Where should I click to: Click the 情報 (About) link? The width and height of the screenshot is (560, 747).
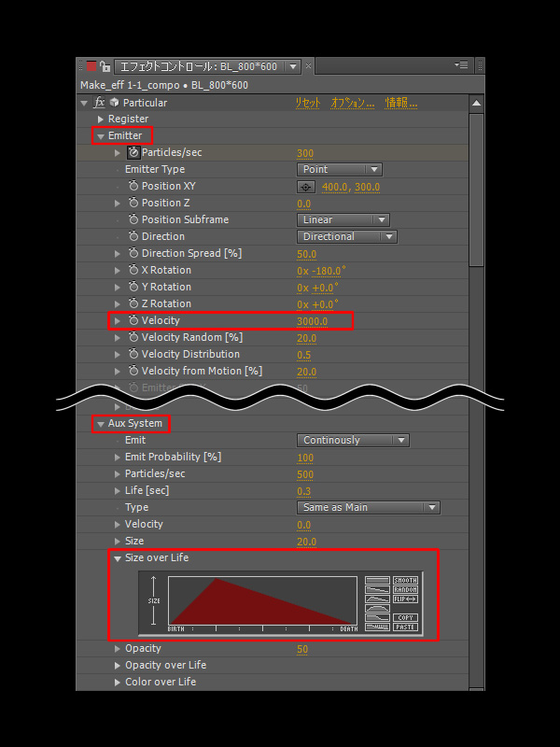(401, 103)
